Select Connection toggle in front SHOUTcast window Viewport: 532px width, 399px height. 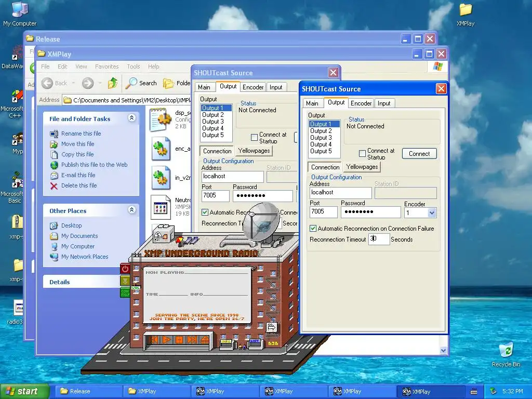(x=325, y=167)
